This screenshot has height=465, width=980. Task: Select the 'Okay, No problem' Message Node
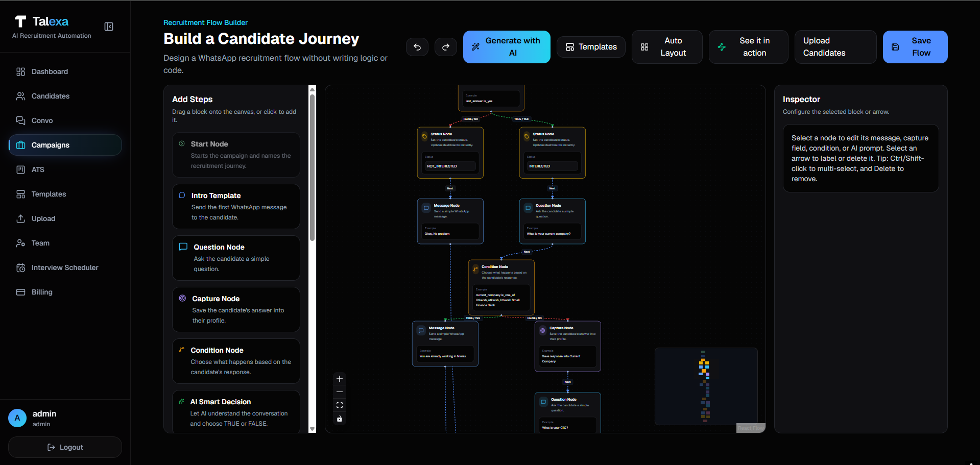(x=450, y=221)
